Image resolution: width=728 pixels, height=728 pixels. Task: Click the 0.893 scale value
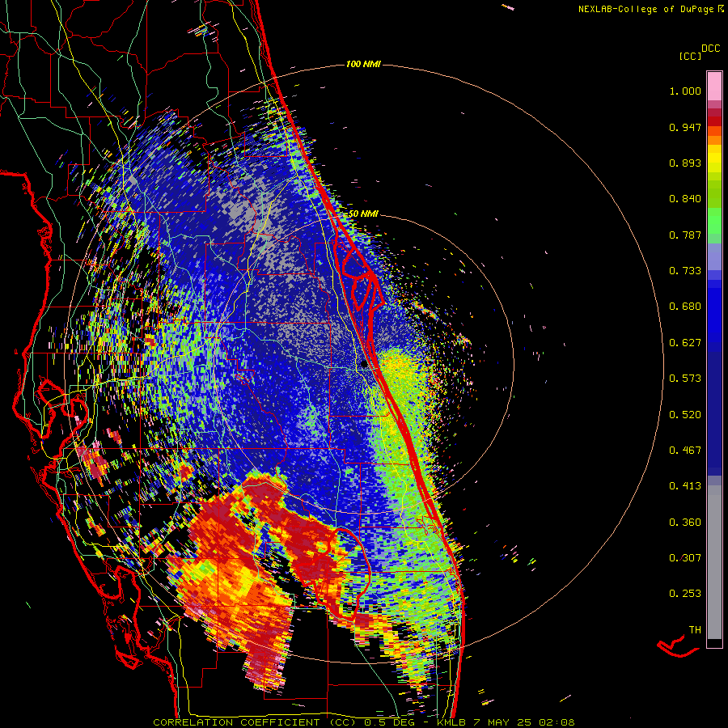pyautogui.click(x=685, y=163)
